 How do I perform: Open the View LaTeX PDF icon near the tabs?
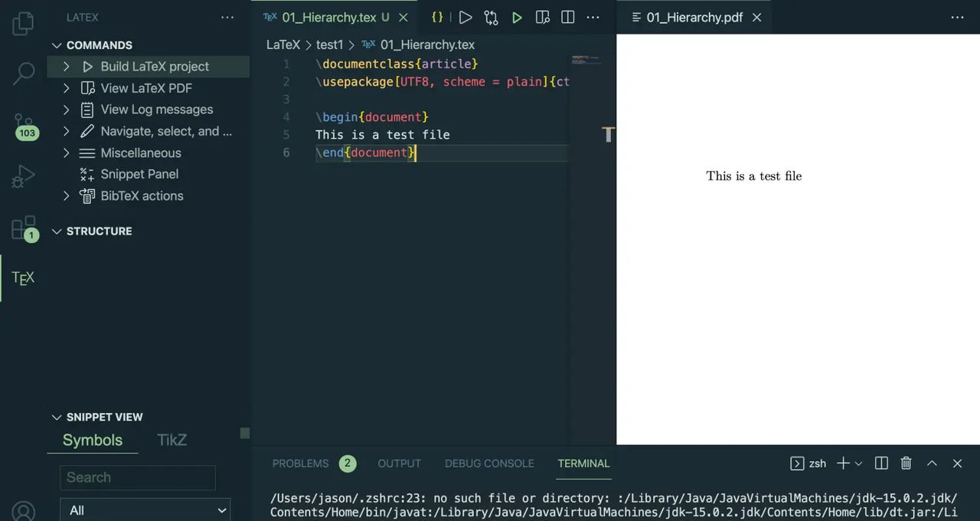(542, 17)
